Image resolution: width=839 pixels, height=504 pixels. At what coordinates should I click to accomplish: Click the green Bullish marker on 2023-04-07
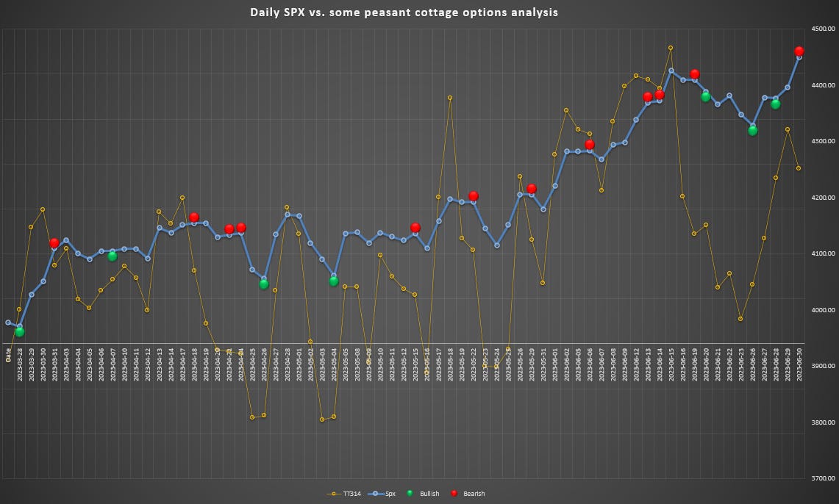[113, 256]
